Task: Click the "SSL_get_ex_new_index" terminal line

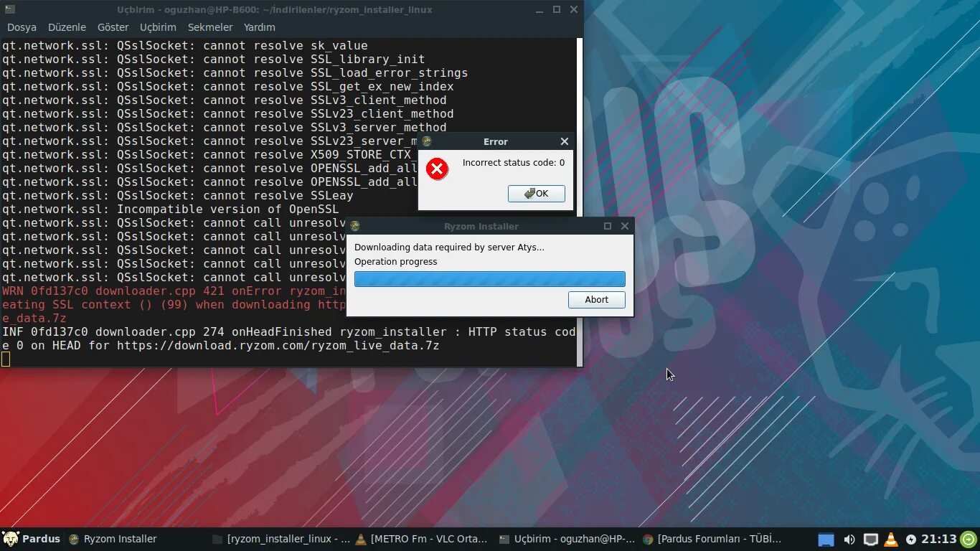Action: [227, 87]
